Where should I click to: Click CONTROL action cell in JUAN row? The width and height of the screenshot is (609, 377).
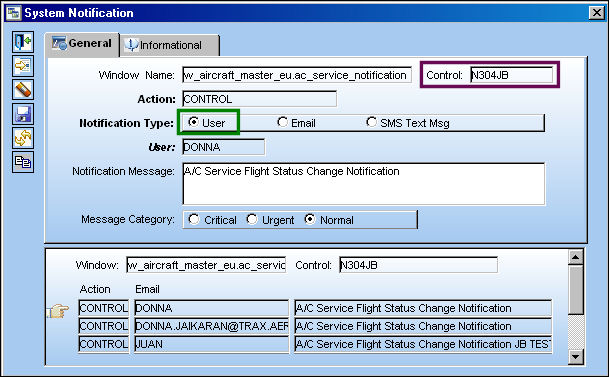tap(104, 344)
